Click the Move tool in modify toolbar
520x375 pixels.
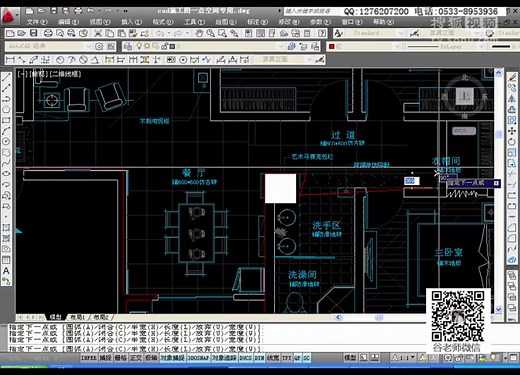(x=512, y=131)
